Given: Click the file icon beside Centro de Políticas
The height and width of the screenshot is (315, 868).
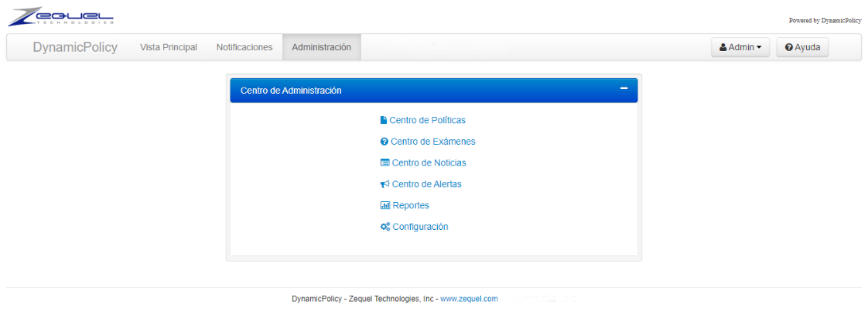Looking at the screenshot, I should tap(383, 121).
